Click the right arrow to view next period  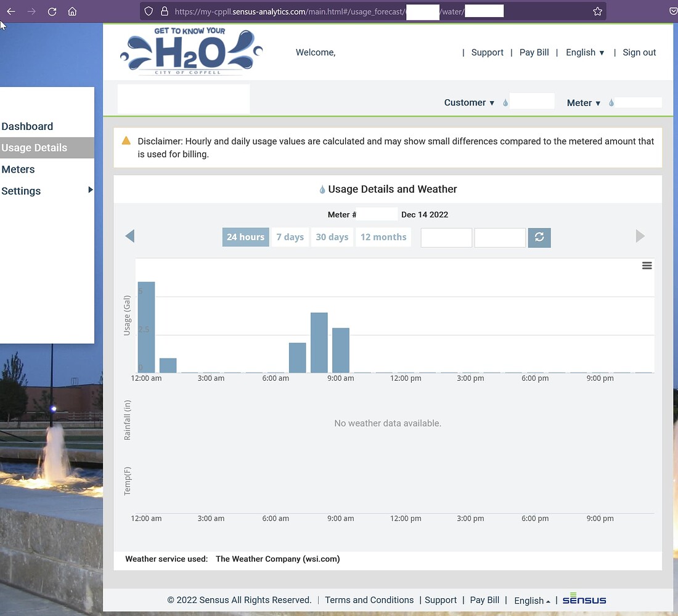[640, 236]
